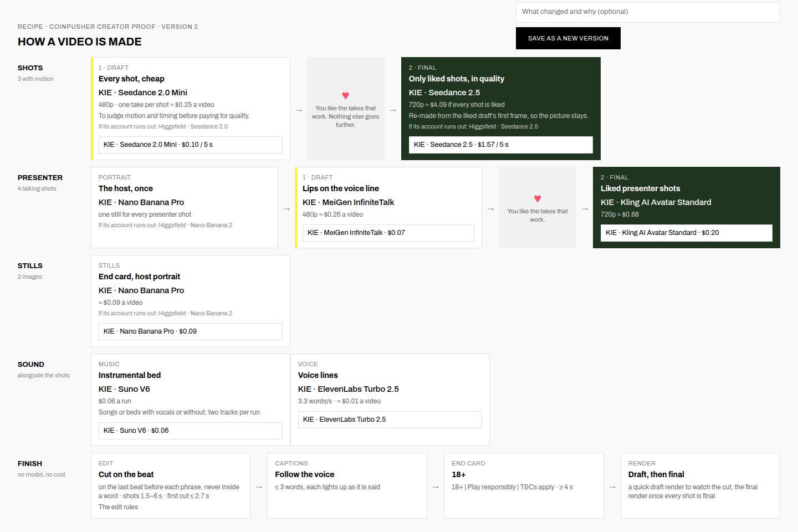Click 'Lips on the voice line' title

(x=340, y=188)
